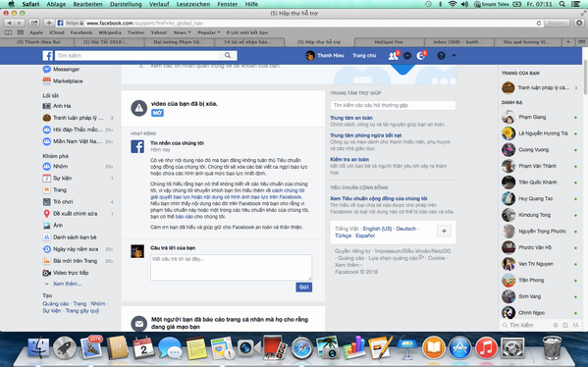This screenshot has height=367, width=588.
Task: Open the Facebook friend requests icon
Action: coord(393,56)
